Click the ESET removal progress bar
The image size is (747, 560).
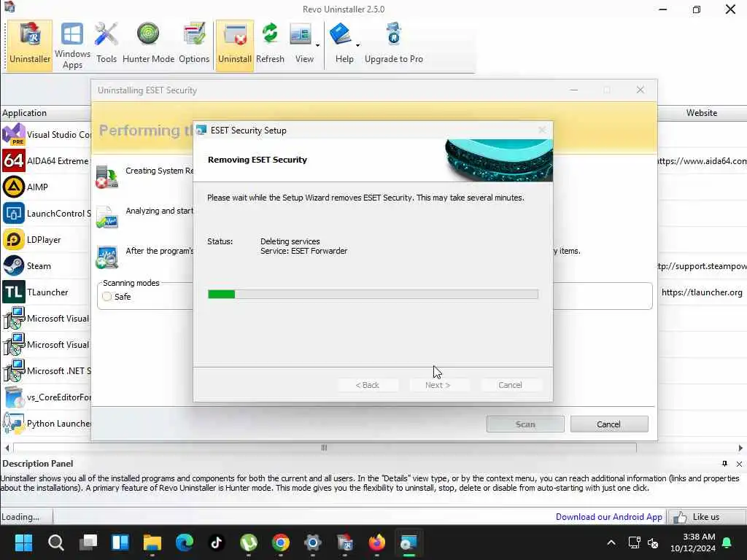(x=373, y=295)
